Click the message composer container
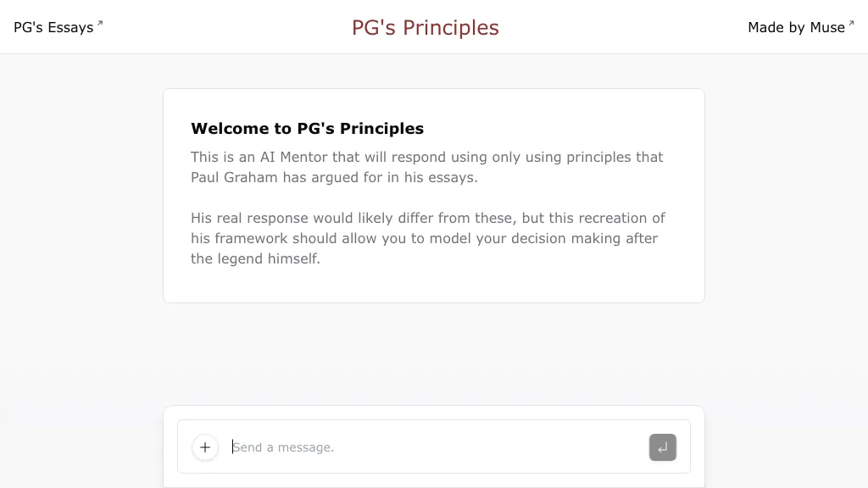 [433, 446]
